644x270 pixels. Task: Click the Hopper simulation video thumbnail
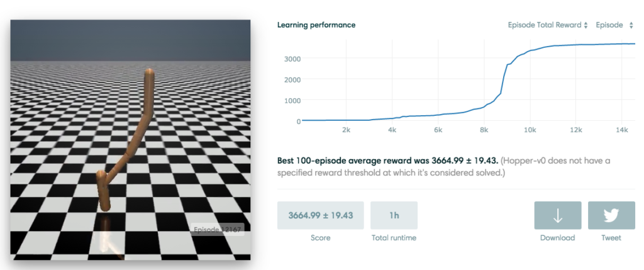130,140
